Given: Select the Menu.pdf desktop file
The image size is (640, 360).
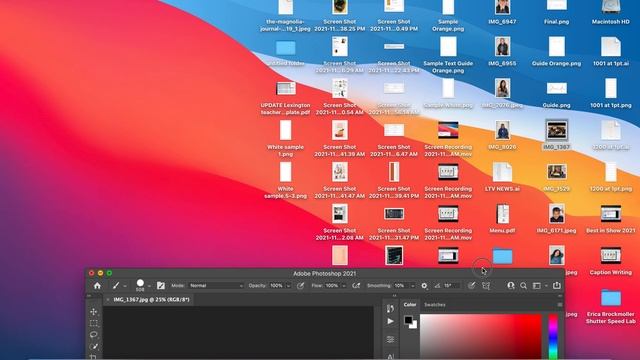Looking at the screenshot, I should (502, 218).
